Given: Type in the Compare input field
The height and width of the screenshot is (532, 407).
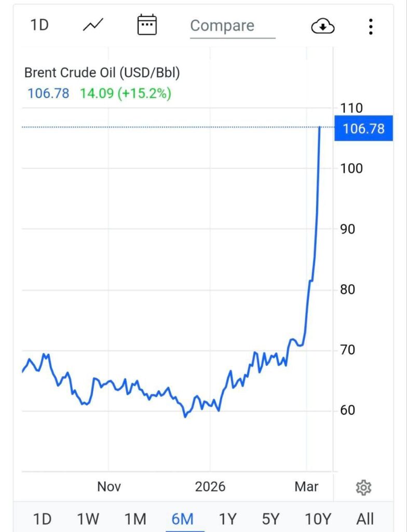Looking at the screenshot, I should 232,26.
